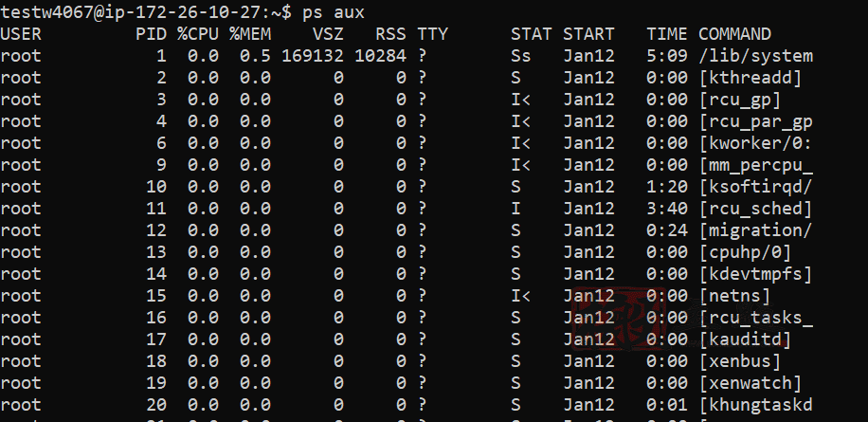Click the [netns] command entry

point(734,296)
